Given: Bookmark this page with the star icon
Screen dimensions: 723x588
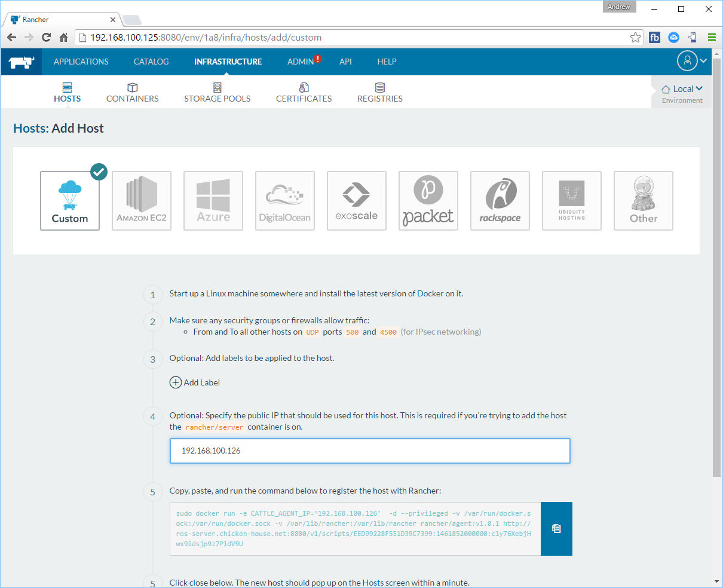Looking at the screenshot, I should (635, 38).
